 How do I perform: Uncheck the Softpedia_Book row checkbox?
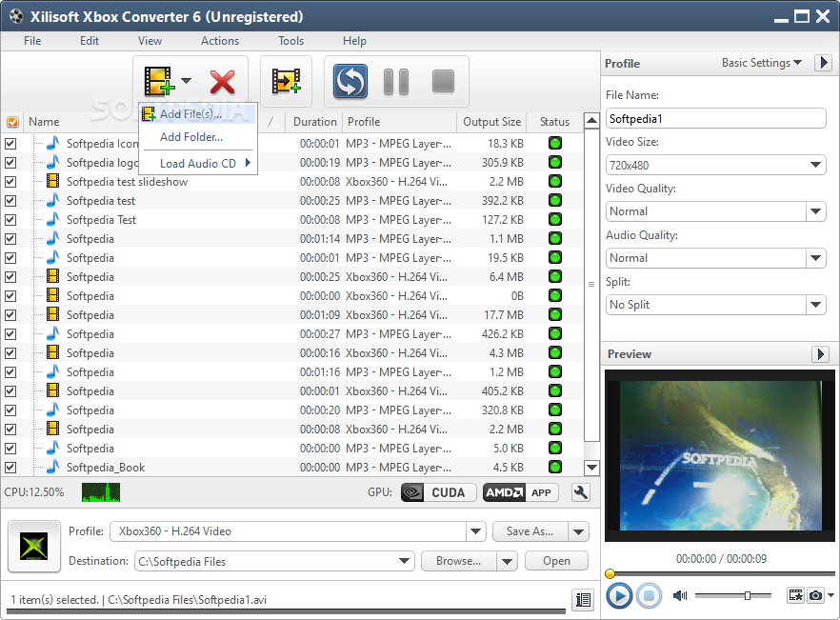[x=10, y=468]
